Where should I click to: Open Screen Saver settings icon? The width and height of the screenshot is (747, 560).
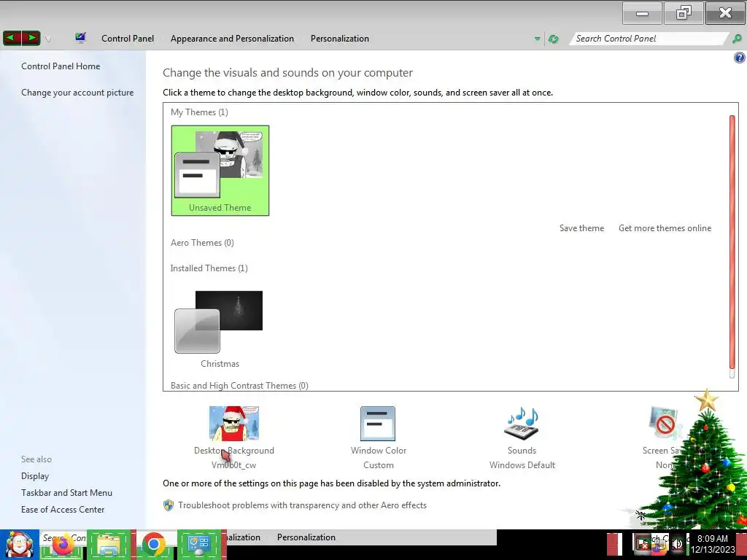click(x=665, y=424)
